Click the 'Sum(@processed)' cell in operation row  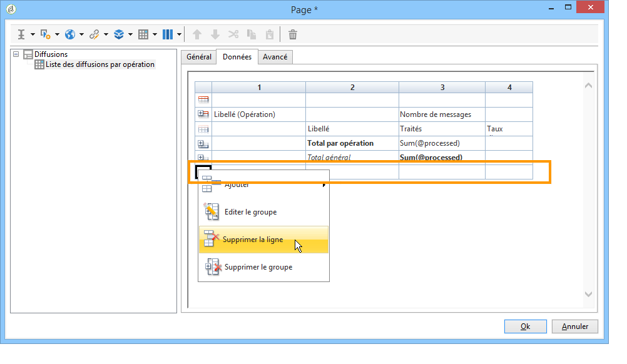(442, 143)
